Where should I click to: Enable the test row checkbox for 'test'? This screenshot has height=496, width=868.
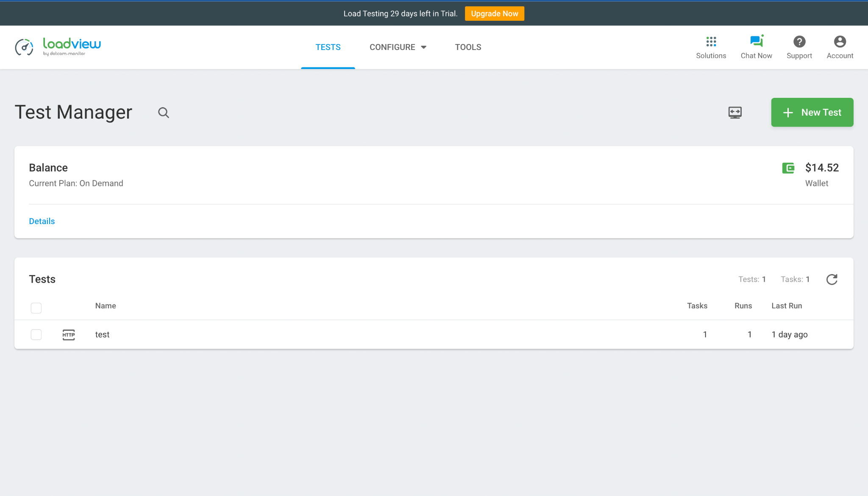[36, 335]
